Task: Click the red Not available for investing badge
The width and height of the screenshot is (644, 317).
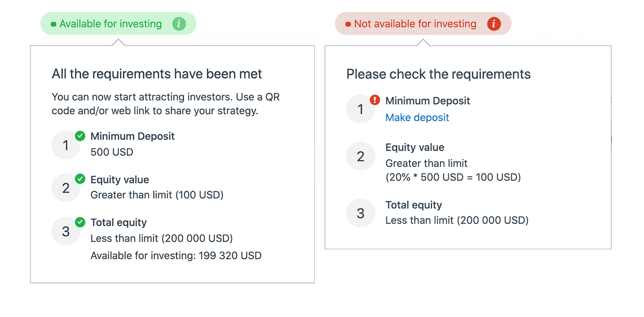Action: [x=415, y=24]
